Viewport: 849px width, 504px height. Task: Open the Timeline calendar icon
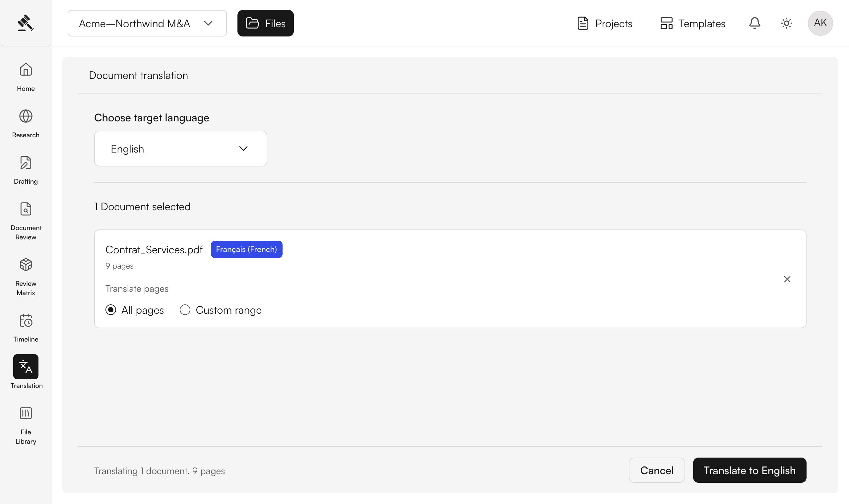pyautogui.click(x=26, y=321)
